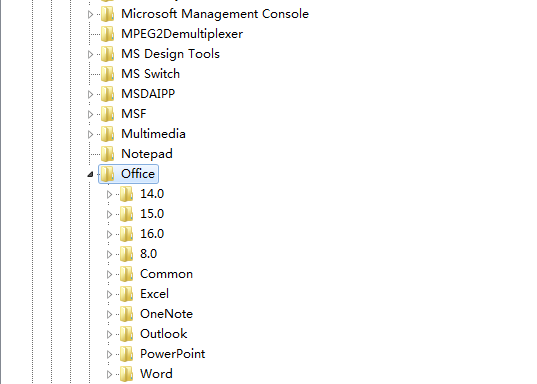The width and height of the screenshot is (537, 384).
Task: Click the Multimedia folder icon
Action: click(108, 134)
